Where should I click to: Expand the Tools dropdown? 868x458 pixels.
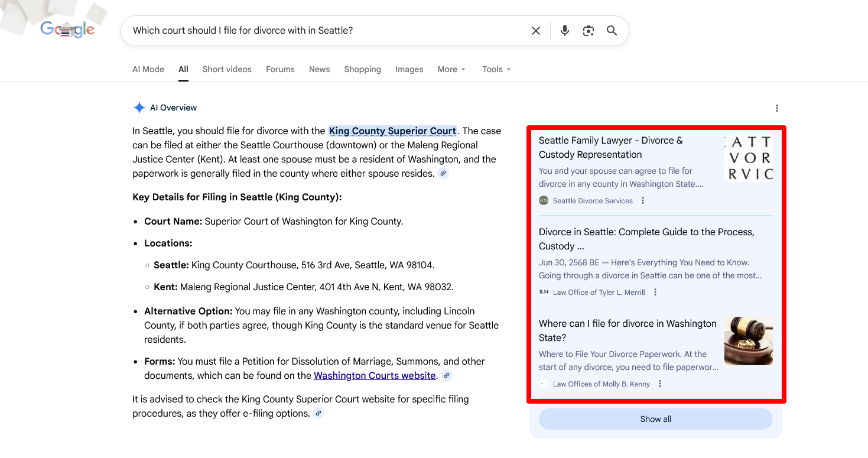pos(496,69)
